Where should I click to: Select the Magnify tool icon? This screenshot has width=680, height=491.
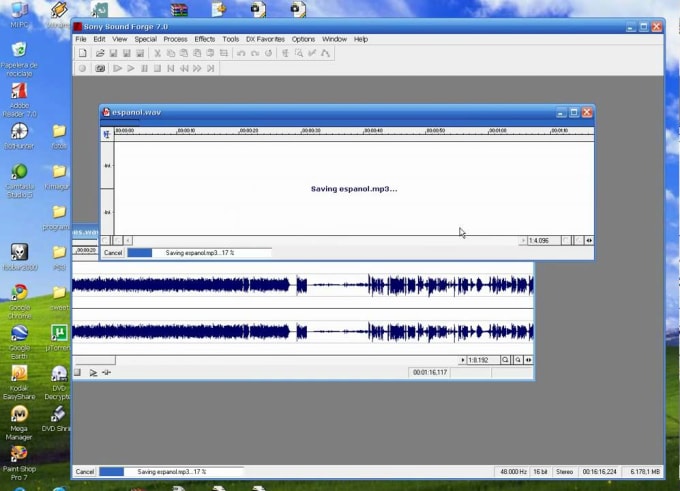pyautogui.click(x=299, y=53)
